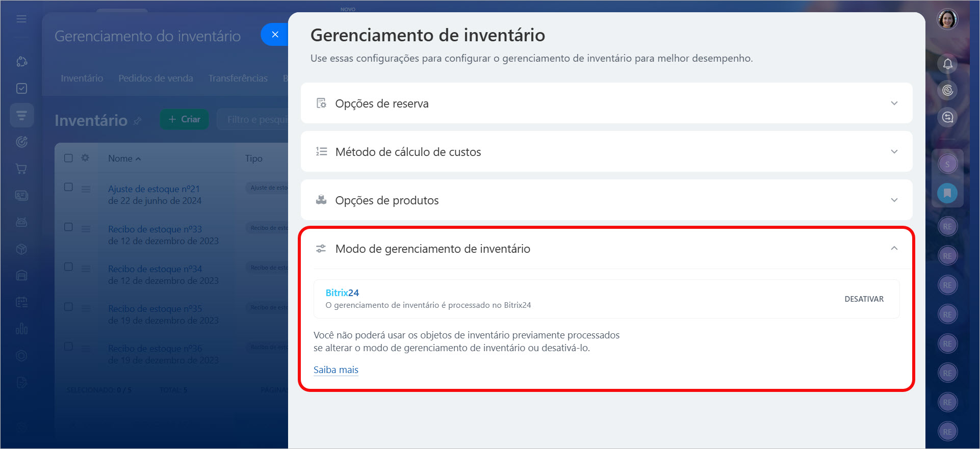Click the Bitrix24 mode card title
980x449 pixels.
(x=342, y=293)
